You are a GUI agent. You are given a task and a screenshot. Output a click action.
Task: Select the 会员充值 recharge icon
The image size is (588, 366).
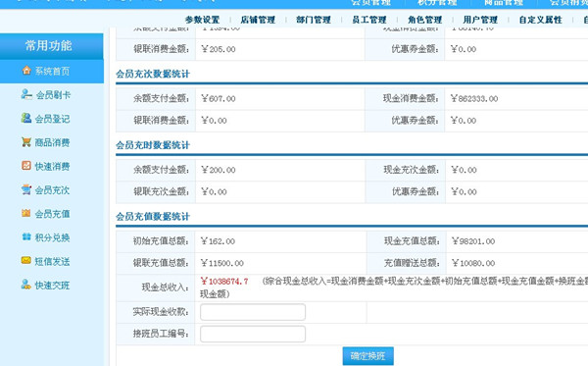26,213
